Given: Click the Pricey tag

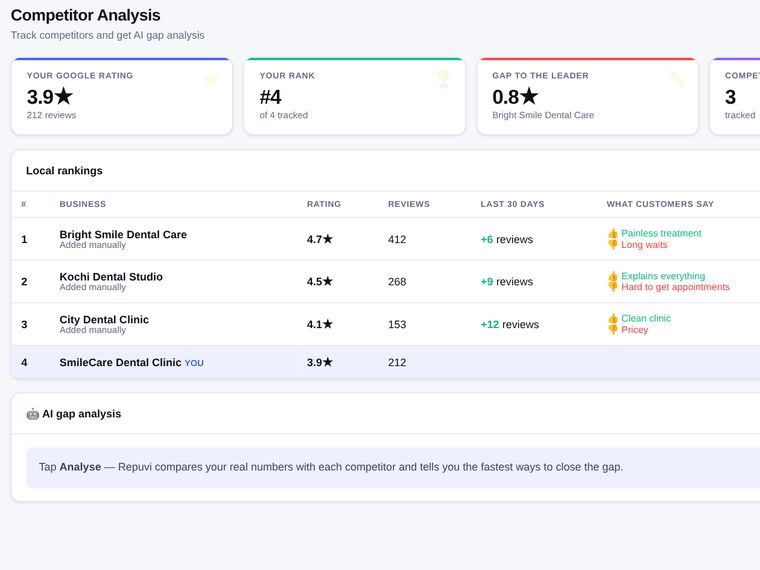Looking at the screenshot, I should click(634, 330).
